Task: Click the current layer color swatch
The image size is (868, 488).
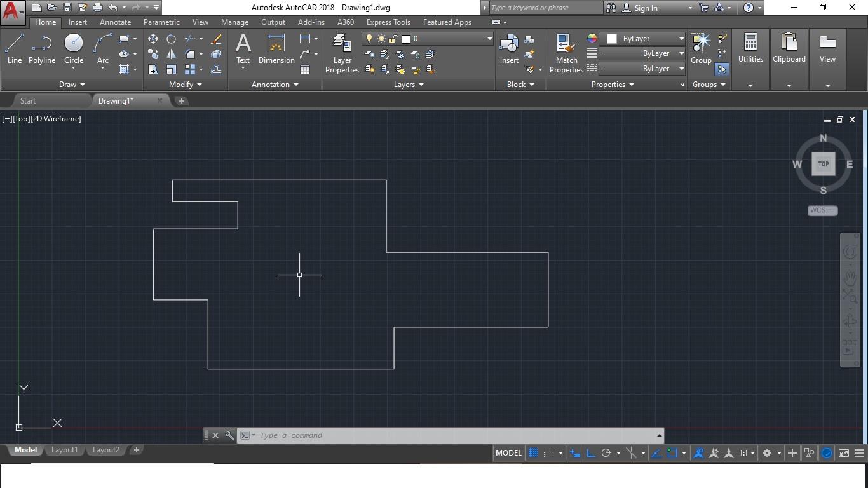Action: [x=406, y=39]
